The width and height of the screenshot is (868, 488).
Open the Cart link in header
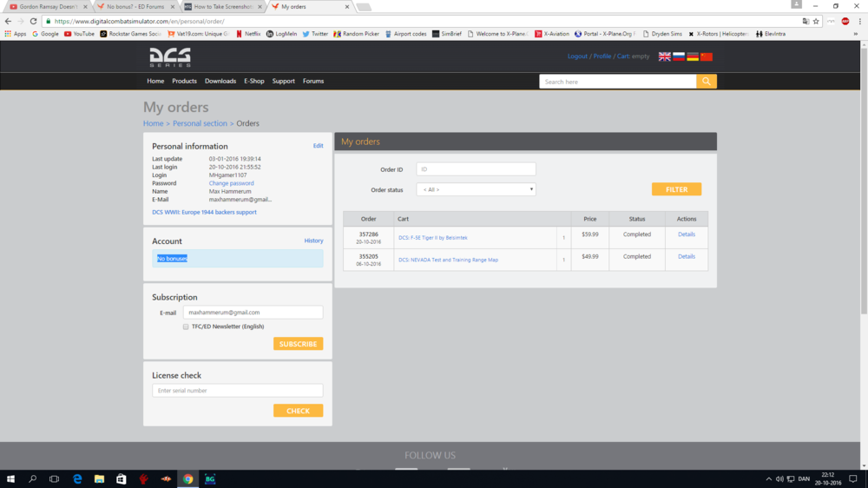pyautogui.click(x=622, y=56)
